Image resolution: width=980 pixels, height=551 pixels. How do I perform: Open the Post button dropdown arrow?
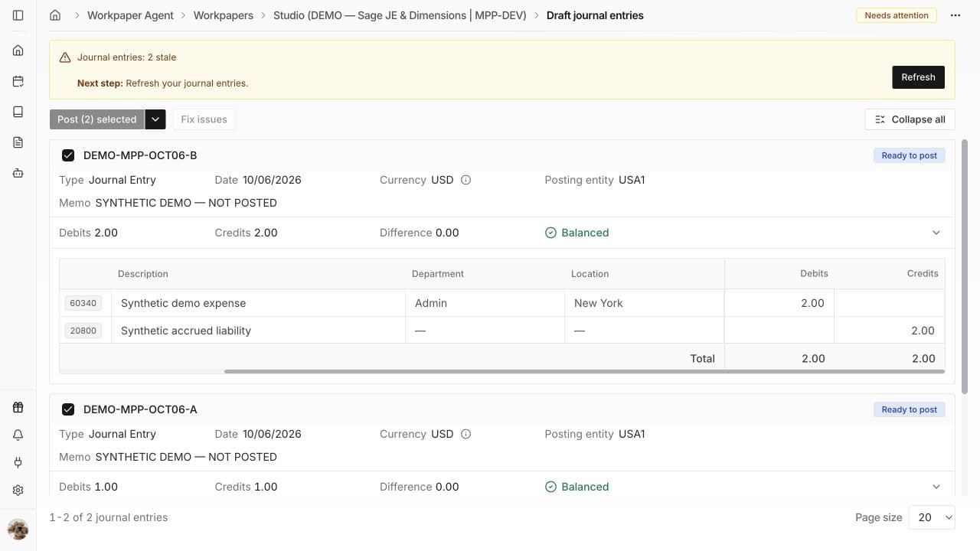(155, 119)
